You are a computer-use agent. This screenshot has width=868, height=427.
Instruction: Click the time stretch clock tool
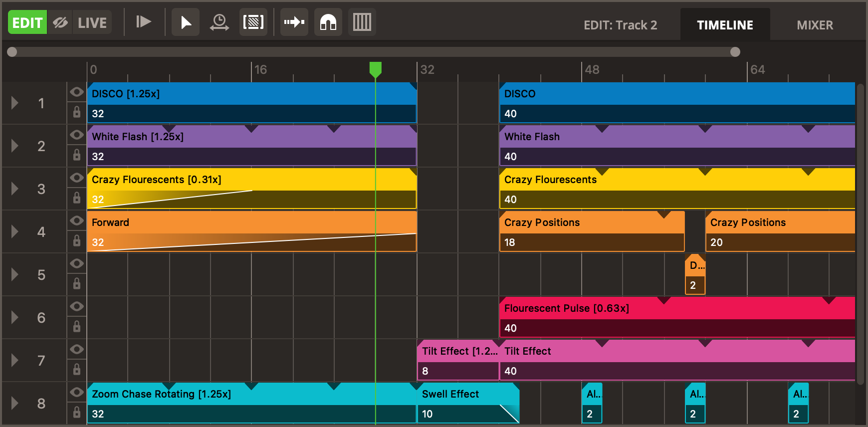[x=219, y=22]
